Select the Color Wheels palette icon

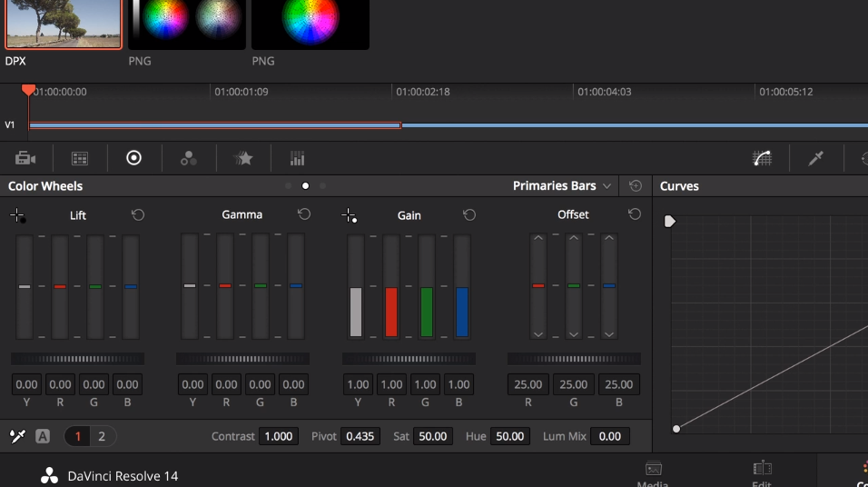coord(134,158)
